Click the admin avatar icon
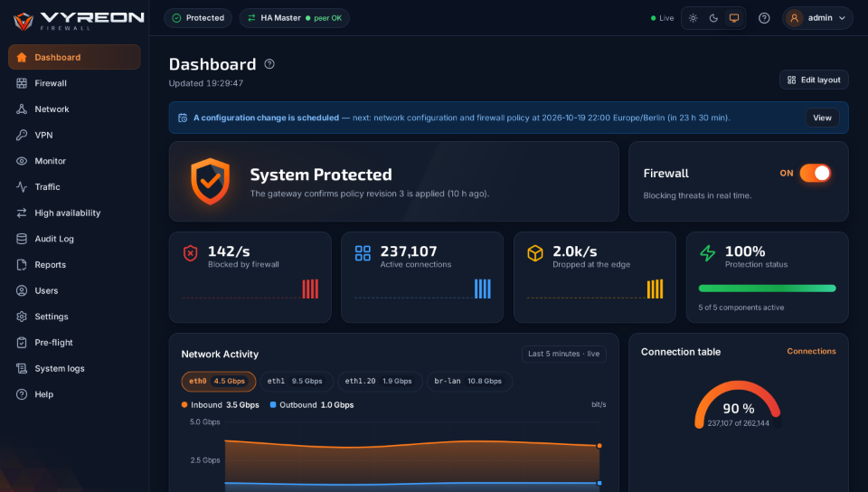The width and height of the screenshot is (868, 492). pyautogui.click(x=795, y=18)
